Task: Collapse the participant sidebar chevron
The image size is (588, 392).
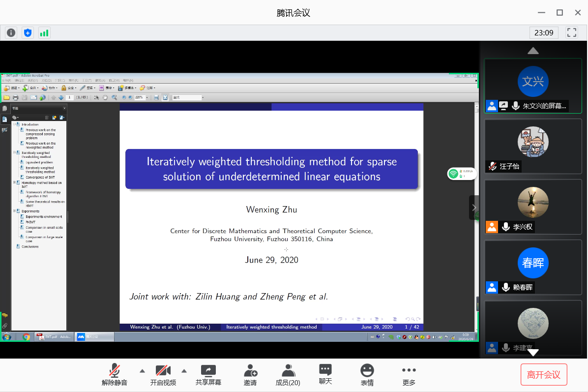Action: pos(474,208)
